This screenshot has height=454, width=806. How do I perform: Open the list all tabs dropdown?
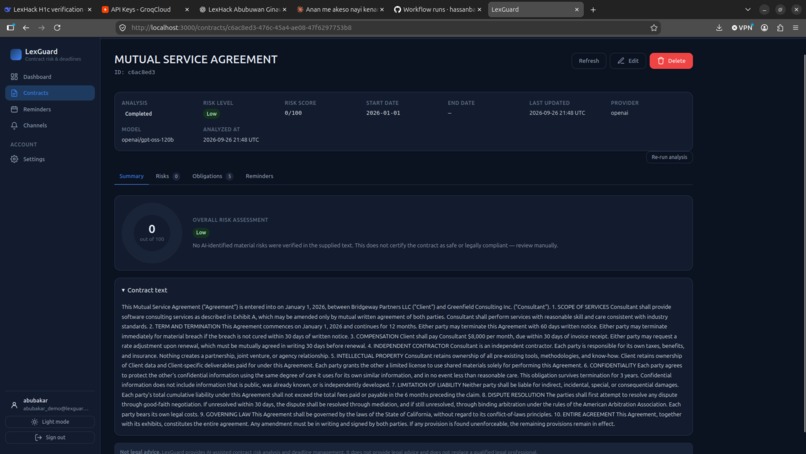tap(747, 9)
